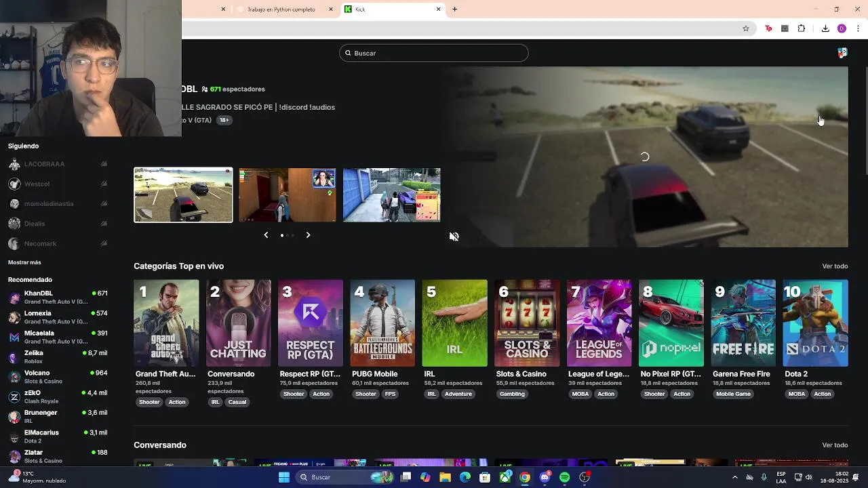This screenshot has width=868, height=488.
Task: Open the Kick user profile avatar
Action: 842,53
